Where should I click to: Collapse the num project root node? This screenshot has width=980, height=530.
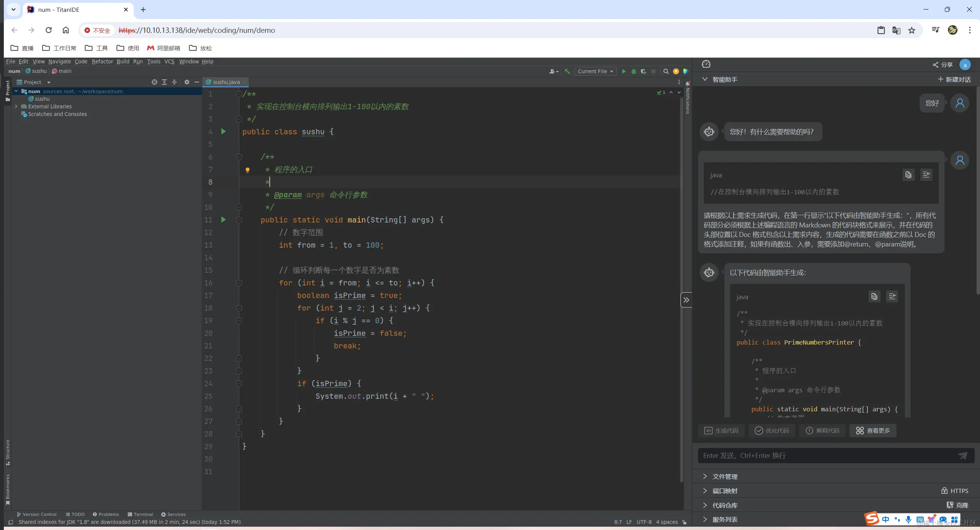point(16,91)
